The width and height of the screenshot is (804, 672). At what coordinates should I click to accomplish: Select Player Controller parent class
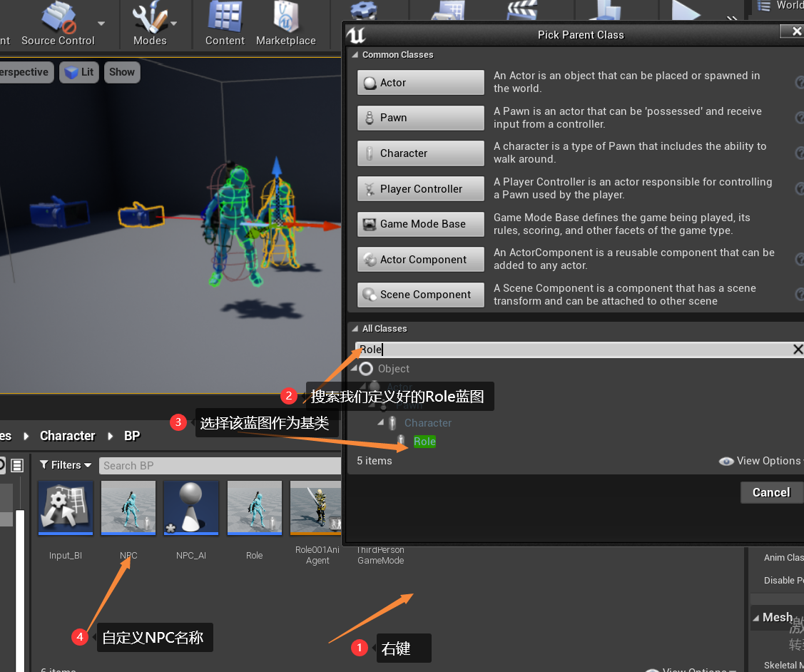pos(420,188)
